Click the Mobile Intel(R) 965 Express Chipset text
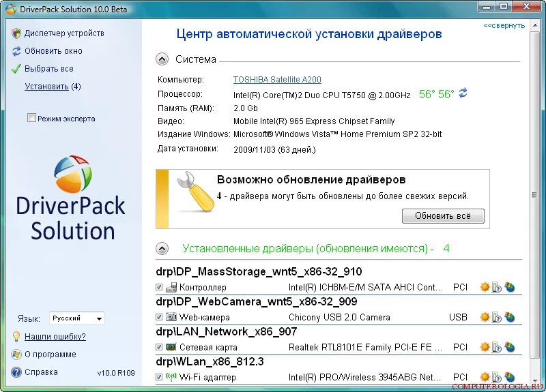This screenshot has height=392, width=546. coord(314,121)
